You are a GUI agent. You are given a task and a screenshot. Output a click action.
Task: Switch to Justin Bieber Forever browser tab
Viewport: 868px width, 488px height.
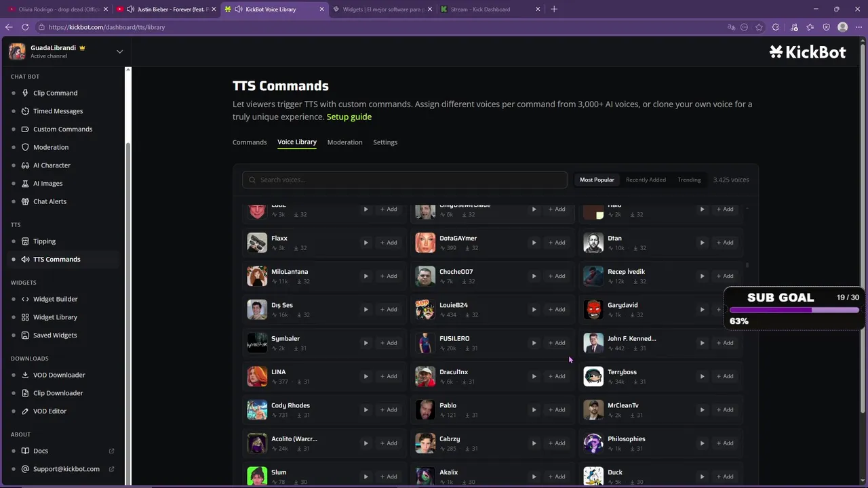pyautogui.click(x=165, y=9)
